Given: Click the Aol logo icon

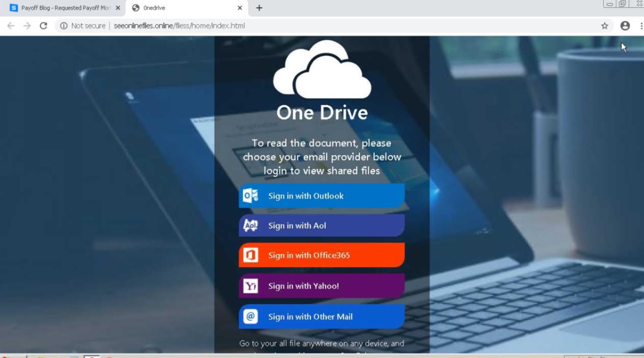Looking at the screenshot, I should pyautogui.click(x=250, y=225).
